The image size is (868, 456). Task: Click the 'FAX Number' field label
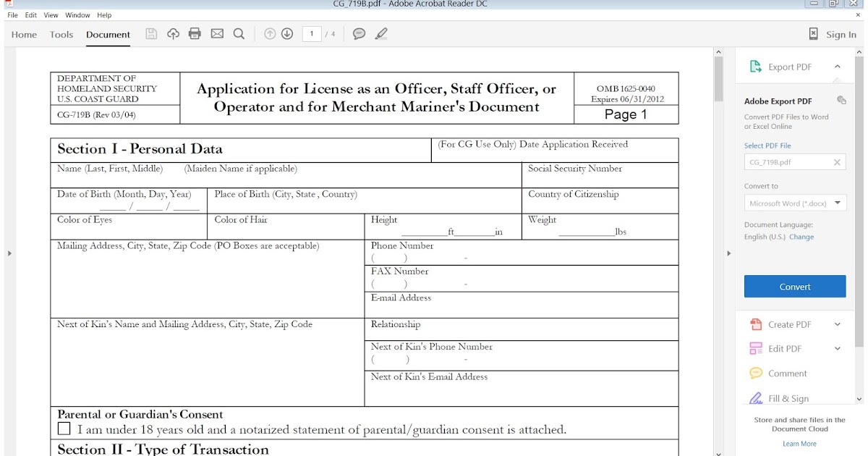[x=400, y=271]
